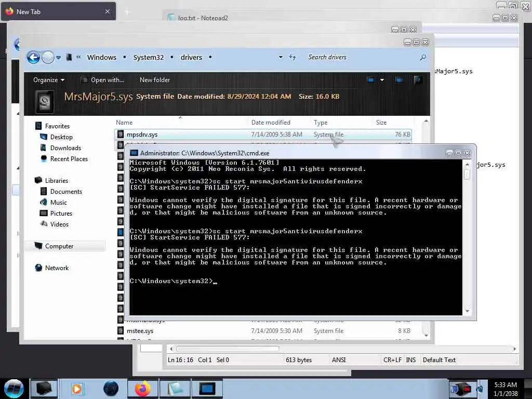This screenshot has height=399, width=532.
Task: Click CR+LF line ending indicator
Action: coord(392,360)
